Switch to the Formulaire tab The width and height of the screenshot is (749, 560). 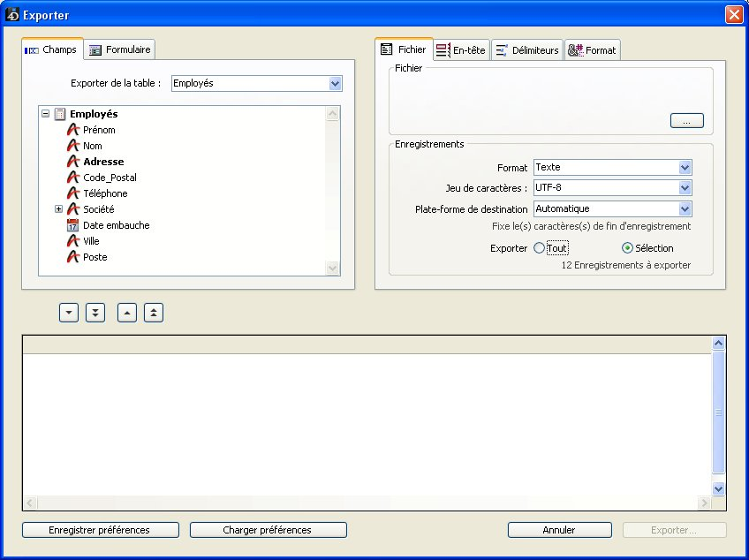(120, 50)
